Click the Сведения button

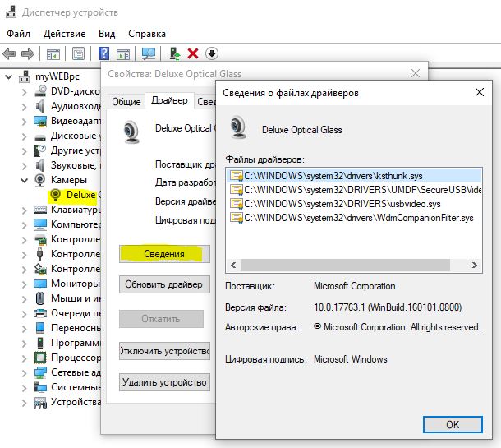[164, 254]
